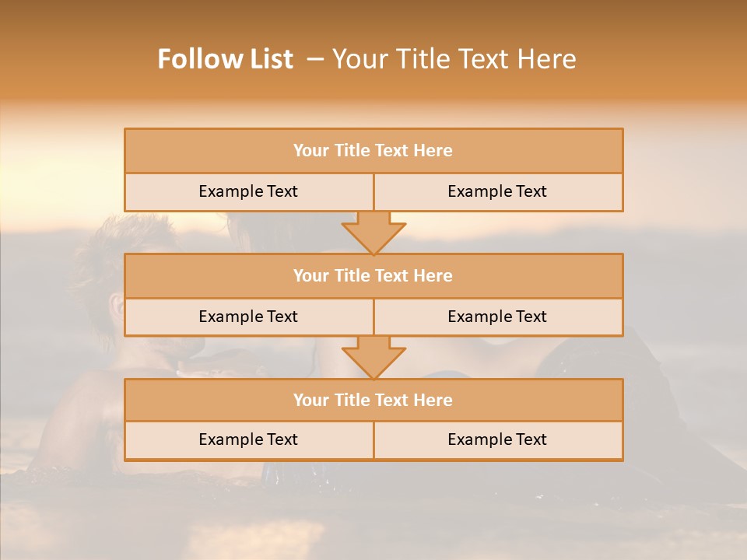Click the dash separator in the slide title
The width and height of the screenshot is (747, 560).
[x=314, y=59]
